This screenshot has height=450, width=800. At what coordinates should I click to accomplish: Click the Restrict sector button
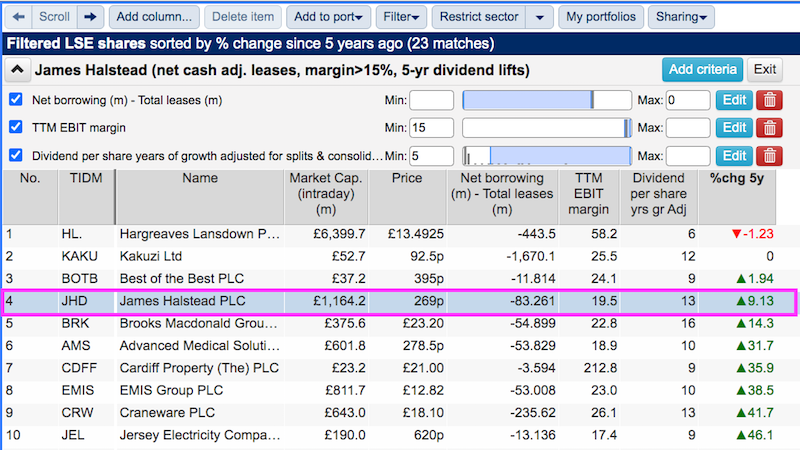(x=479, y=17)
